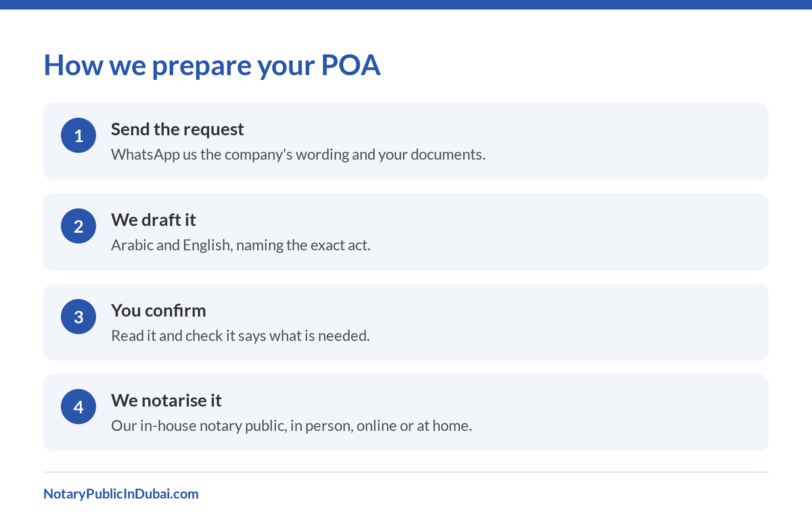This screenshot has height=529, width=812.
Task: Click the NotaryPublicInDubai.com link
Action: coord(121,494)
